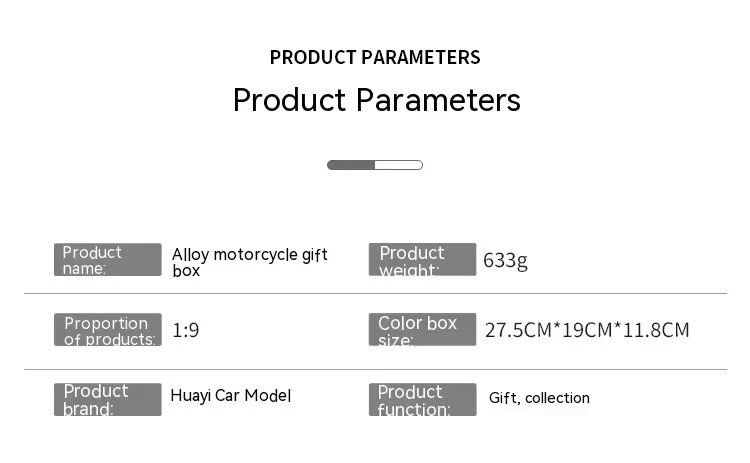This screenshot has height=463, width=750.
Task: Click the dark filled segment of the indicator bar
Action: coord(351,165)
